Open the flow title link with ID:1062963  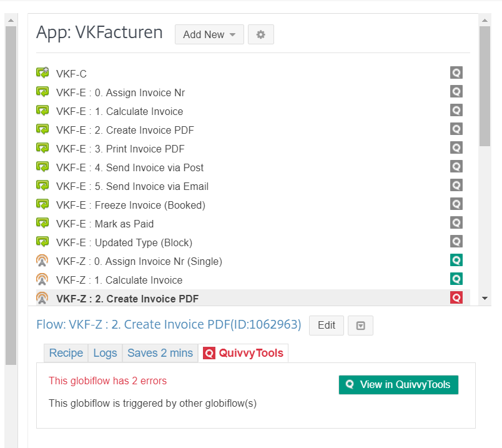pyautogui.click(x=169, y=325)
